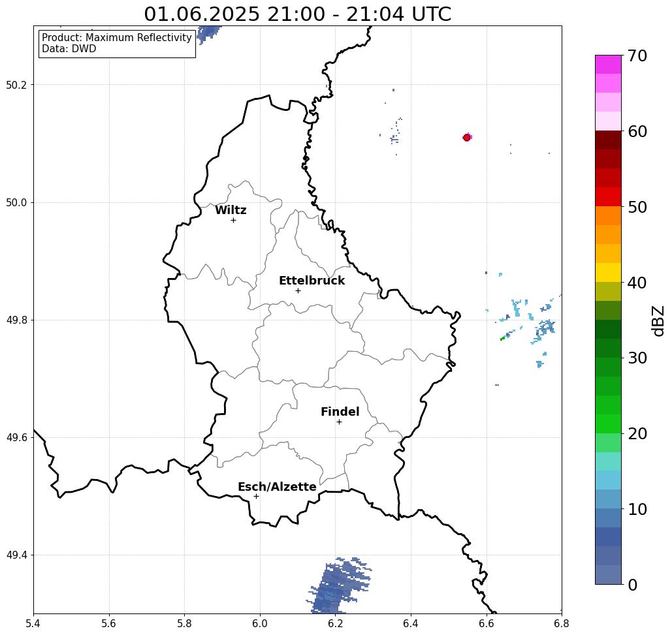Click the longitude tick label 6.8
672x635 pixels.
pyautogui.click(x=562, y=624)
